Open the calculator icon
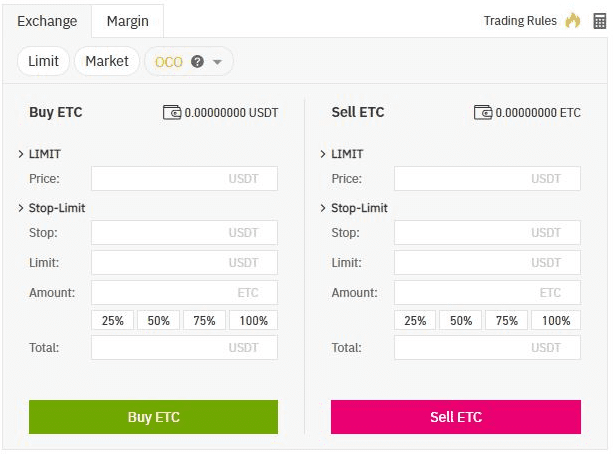613x457 pixels. [599, 21]
